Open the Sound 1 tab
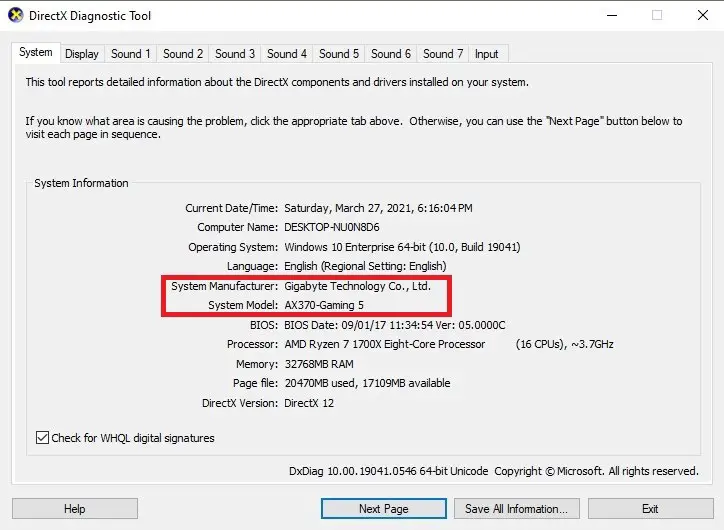This screenshot has height=530, width=724. point(131,54)
